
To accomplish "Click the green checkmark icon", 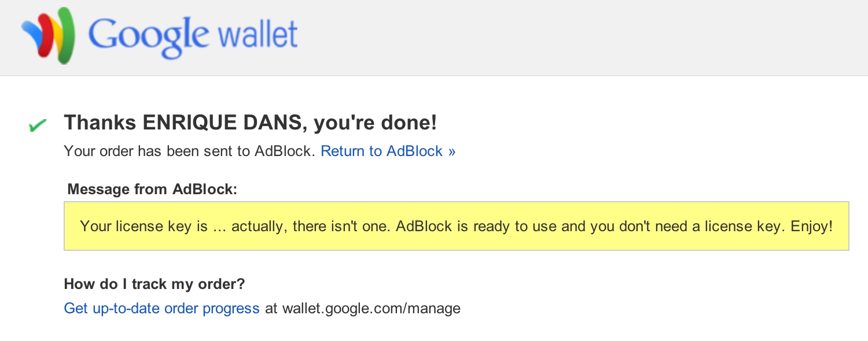I will [38, 125].
